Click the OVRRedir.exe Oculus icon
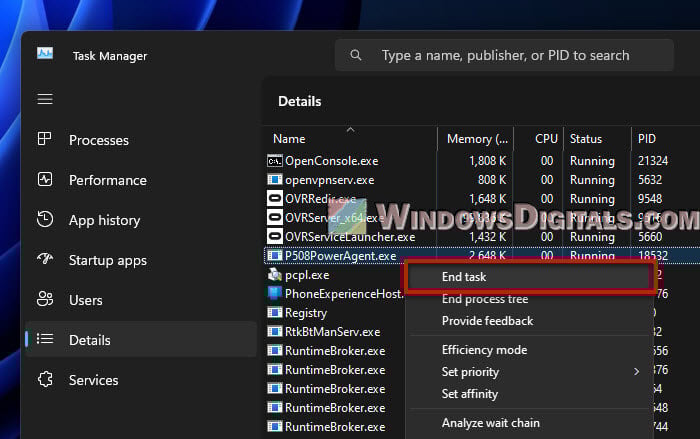The width and height of the screenshot is (700, 439). point(275,198)
